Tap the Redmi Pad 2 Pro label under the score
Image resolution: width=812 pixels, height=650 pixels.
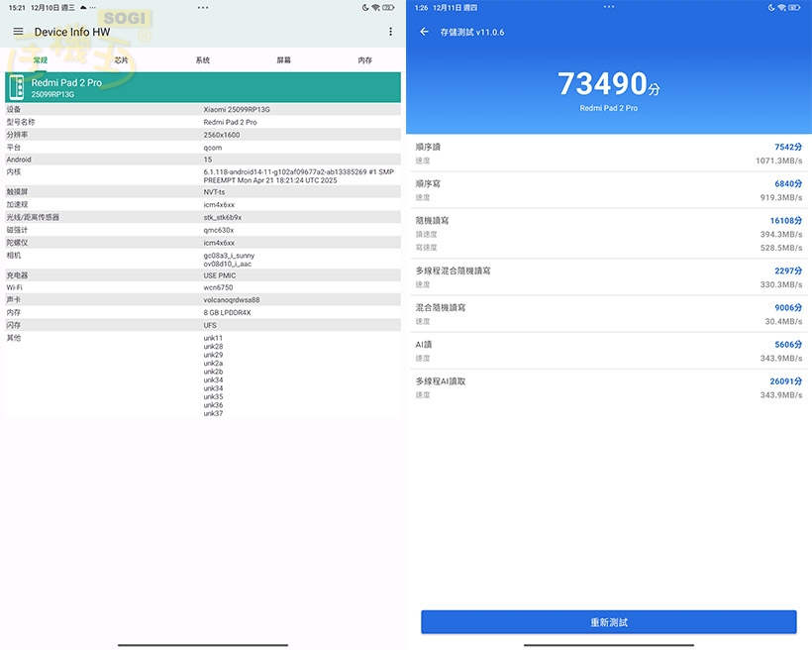point(607,107)
